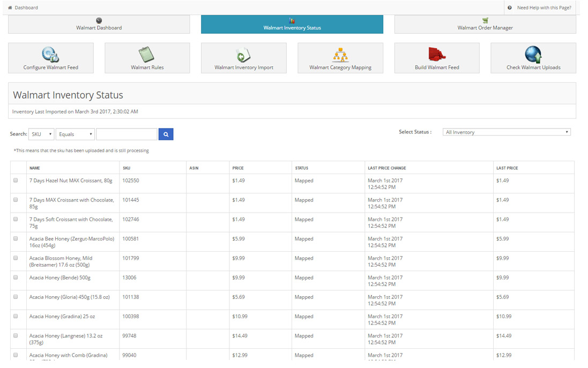Tick checkbox for 7 Days Soft Croissant
Viewport: 588px width, 368px height.
[x=16, y=219]
